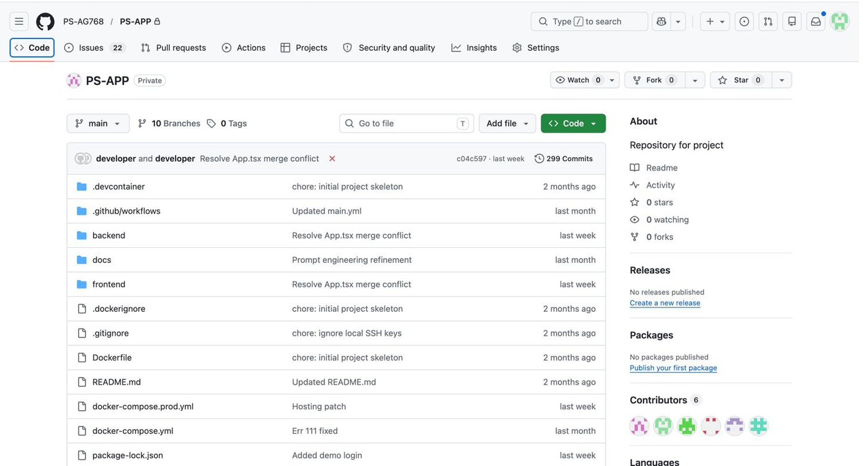
Task: View the 10 Branches link
Action: 169,123
